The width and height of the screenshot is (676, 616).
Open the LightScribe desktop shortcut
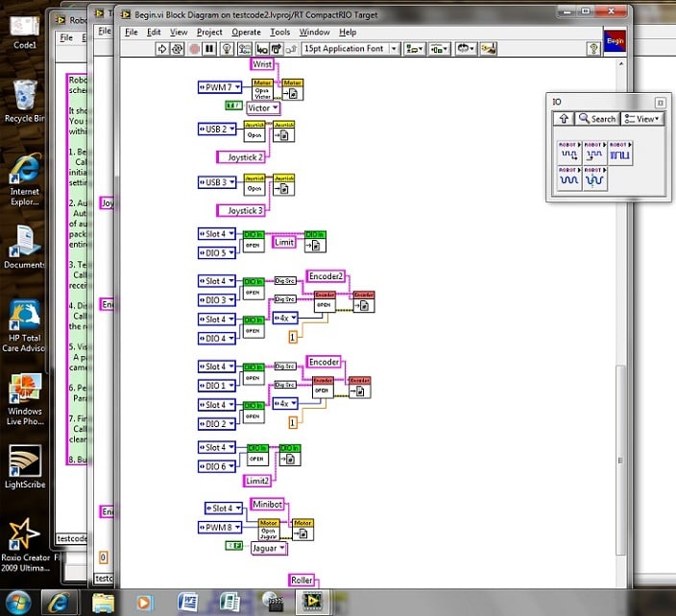point(25,467)
